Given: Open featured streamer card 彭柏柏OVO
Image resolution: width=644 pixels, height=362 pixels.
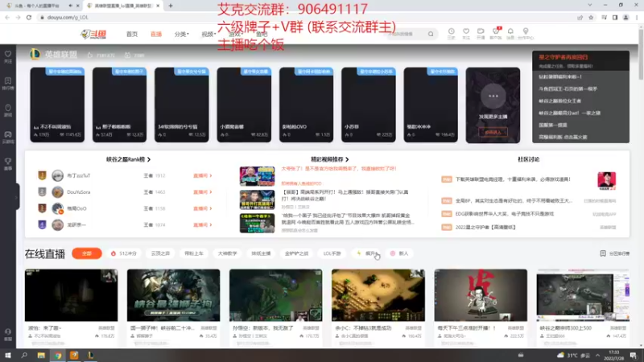Looking at the screenshot, I should tap(306, 105).
